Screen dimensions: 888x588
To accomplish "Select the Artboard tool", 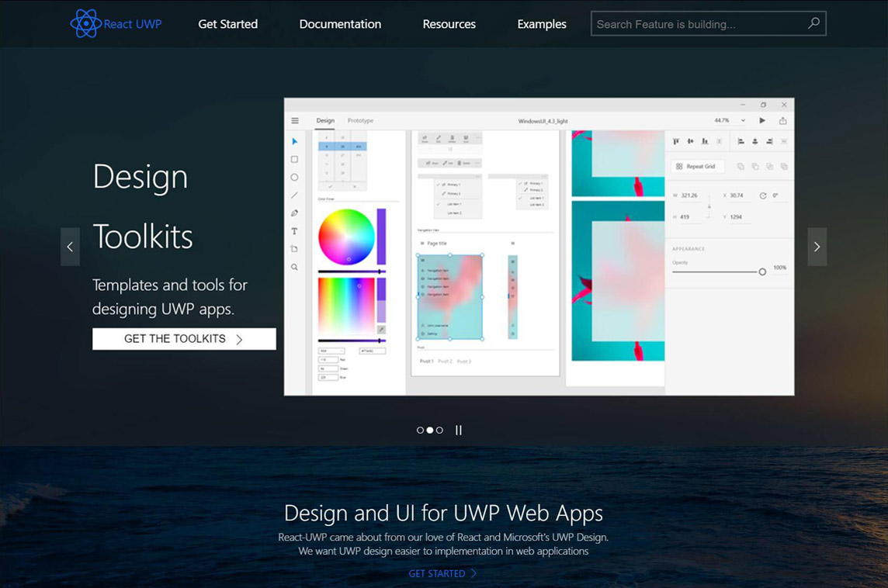I will (294, 249).
